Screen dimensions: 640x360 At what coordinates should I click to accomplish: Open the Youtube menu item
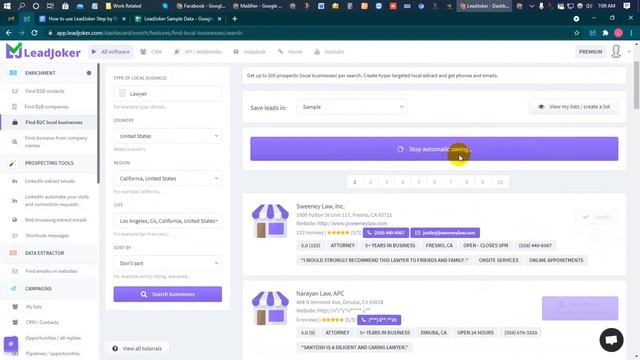329,52
